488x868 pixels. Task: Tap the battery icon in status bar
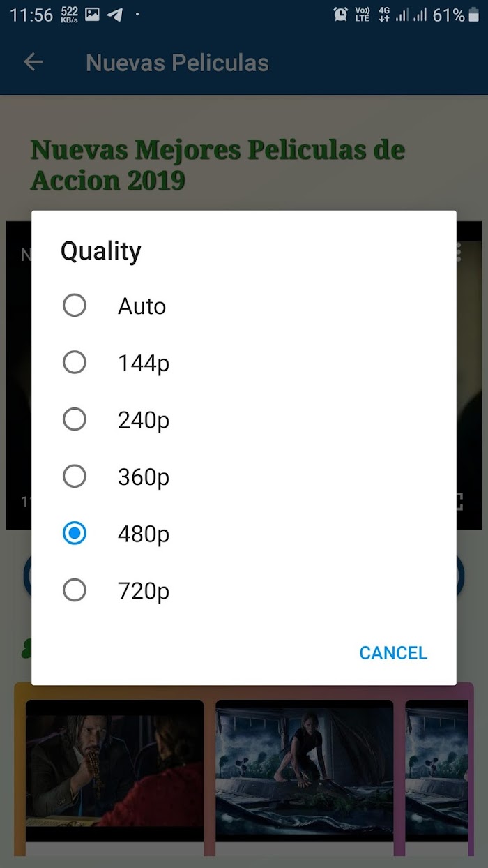(475, 14)
